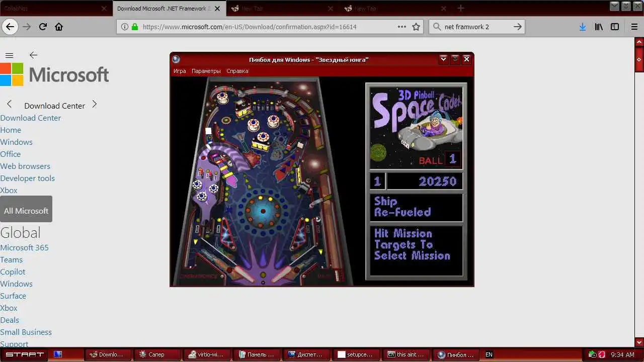Go back with the browser back arrow
This screenshot has width=644, height=362.
(10, 27)
